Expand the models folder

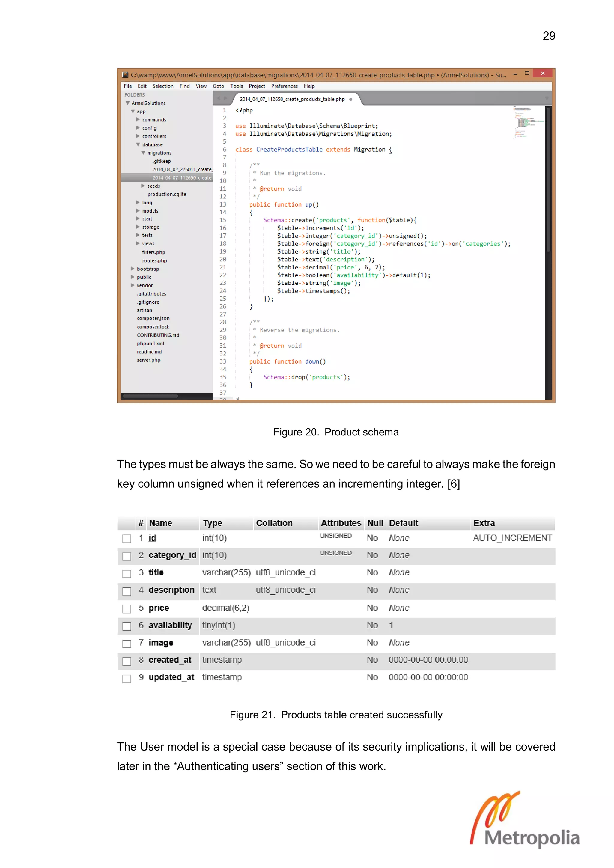coord(138,211)
